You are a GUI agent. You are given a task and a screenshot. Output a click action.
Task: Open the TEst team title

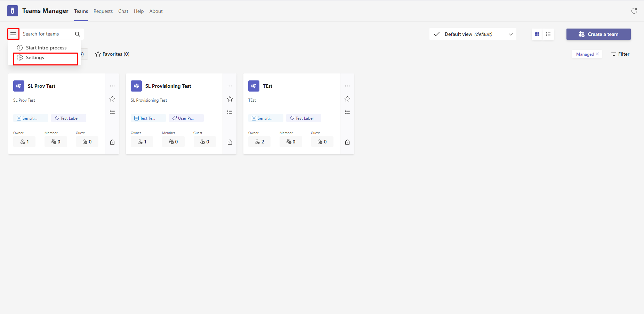(x=268, y=86)
